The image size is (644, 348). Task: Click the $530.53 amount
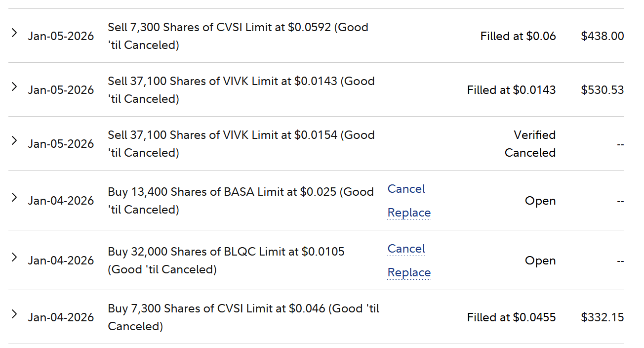click(x=602, y=90)
